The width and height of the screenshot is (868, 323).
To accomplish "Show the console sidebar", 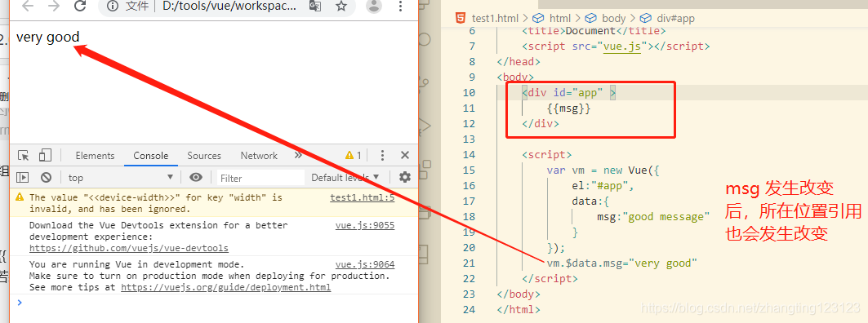I will tap(23, 178).
